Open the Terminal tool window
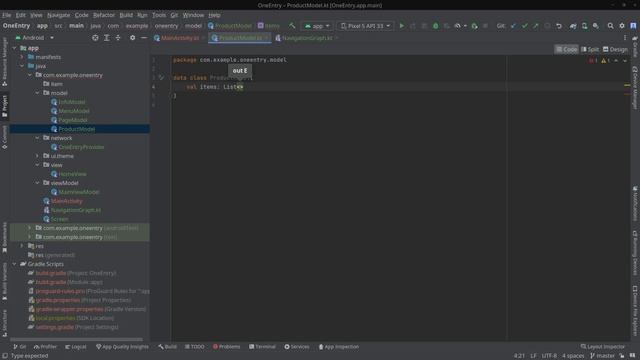Viewport: 640px width, 360px height. click(x=262, y=347)
